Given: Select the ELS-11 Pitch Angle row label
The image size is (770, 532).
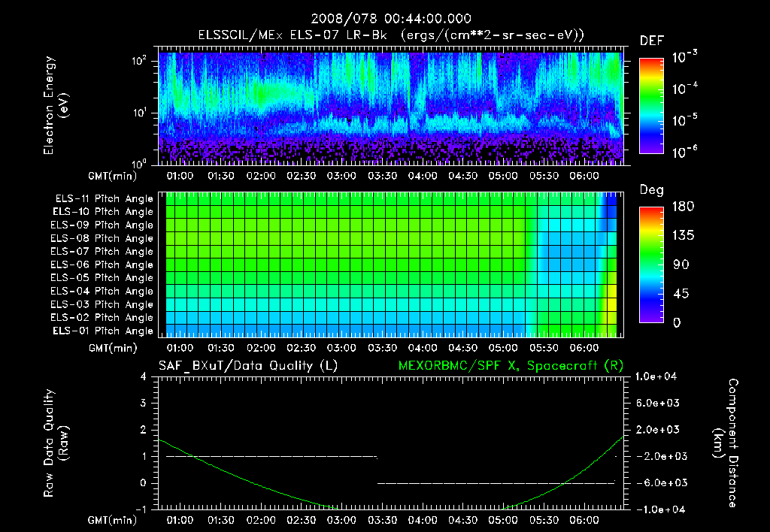Looking at the screenshot, I should (104, 199).
